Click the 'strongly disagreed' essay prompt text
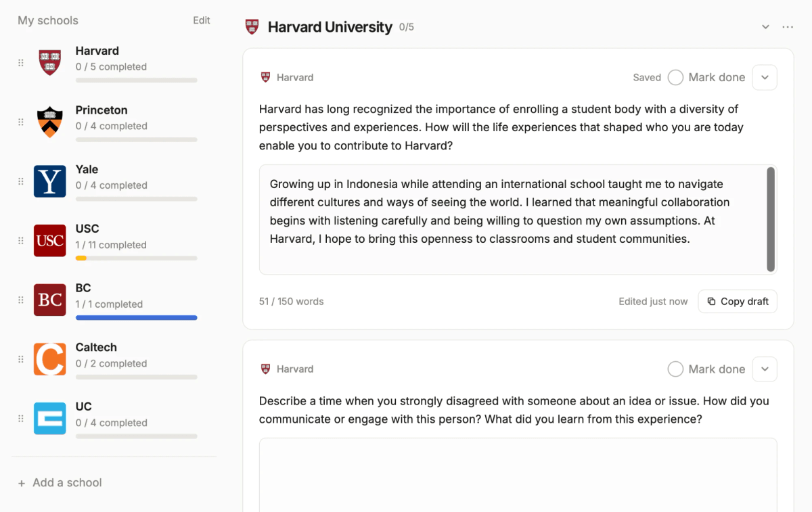This screenshot has height=512, width=812. (514, 410)
